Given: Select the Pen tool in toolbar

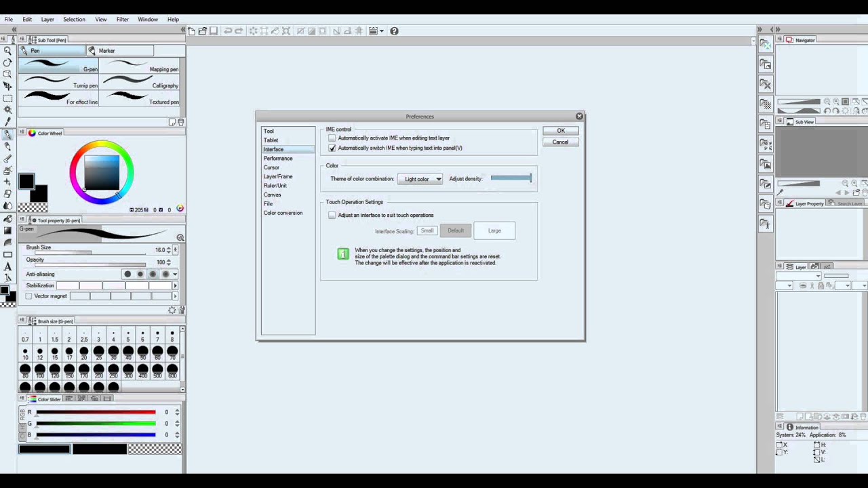Looking at the screenshot, I should coord(7,135).
